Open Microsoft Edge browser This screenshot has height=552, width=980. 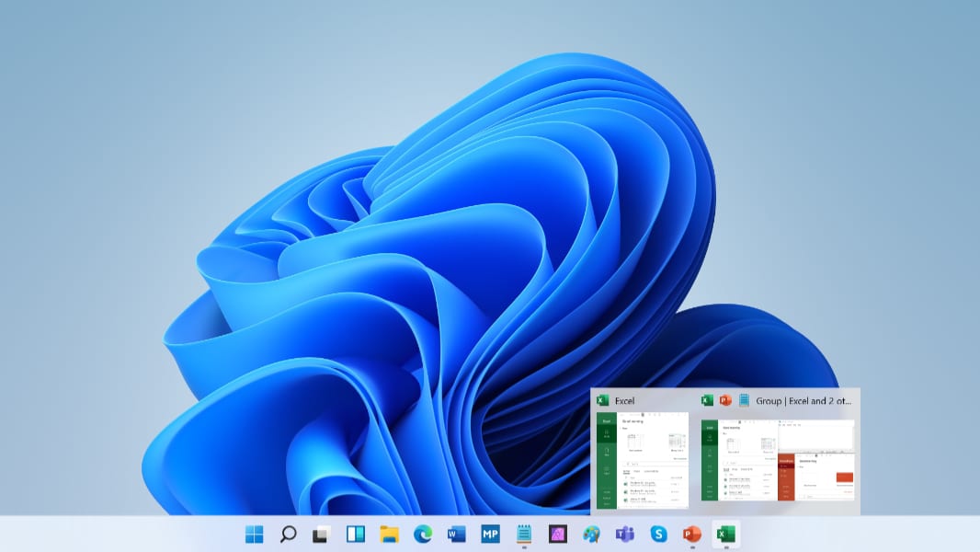423,534
